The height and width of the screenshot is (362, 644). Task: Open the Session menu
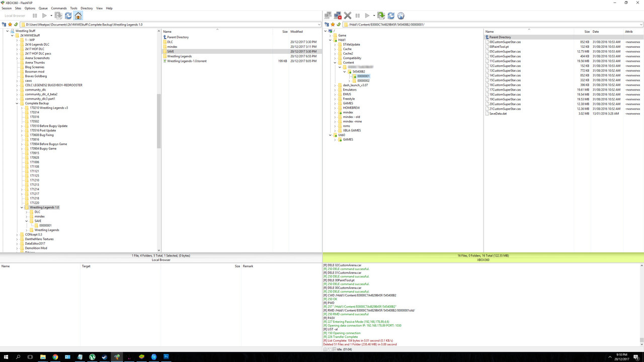[7, 8]
